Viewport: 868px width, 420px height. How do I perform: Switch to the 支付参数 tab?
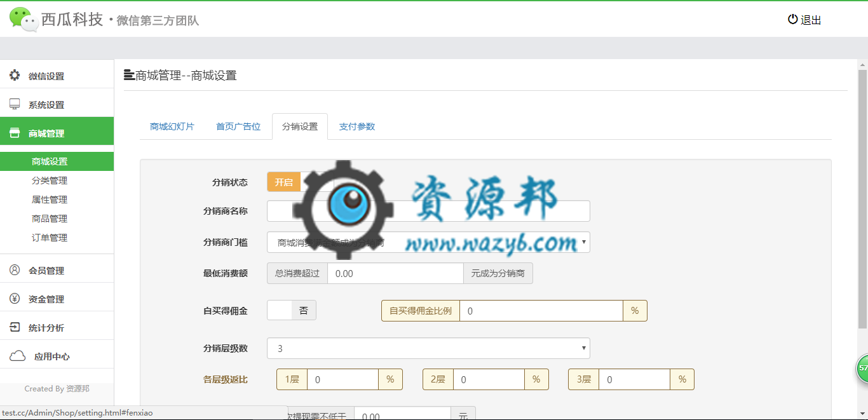(x=357, y=126)
